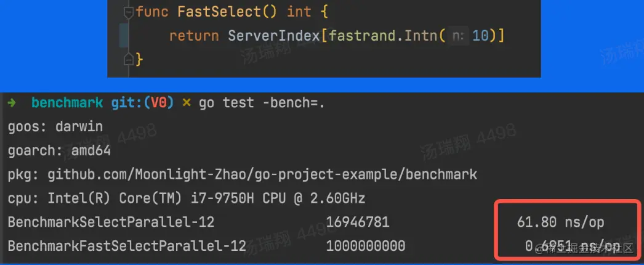The width and height of the screenshot is (644, 265).
Task: Click the func keyword
Action: click(x=153, y=12)
